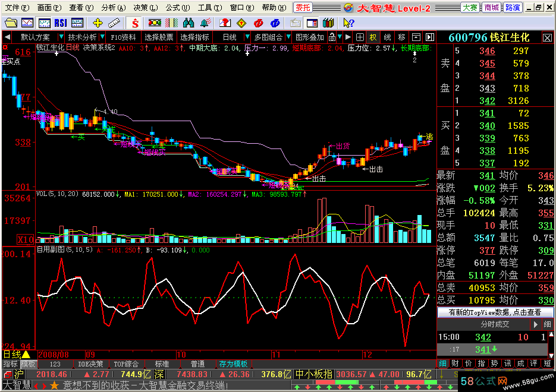This screenshot has width=556, height=392.
Task: Click the red line chart toolbar icon
Action: (27, 23)
